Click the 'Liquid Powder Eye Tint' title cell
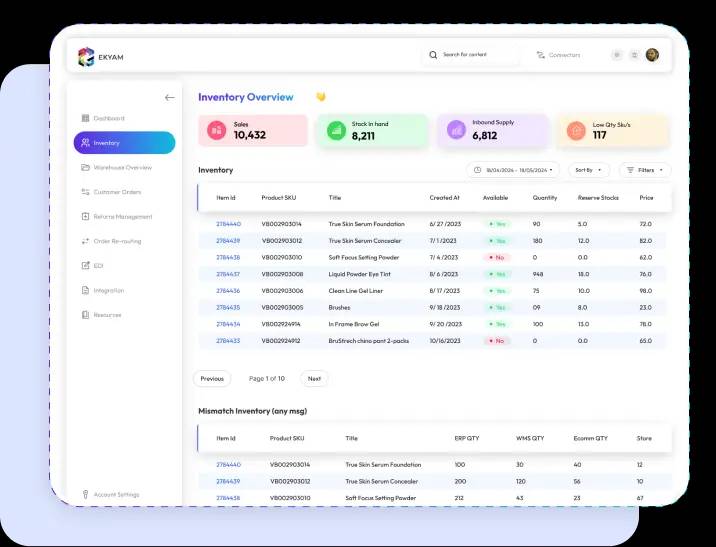Viewport: 716px width, 547px height. click(x=359, y=274)
